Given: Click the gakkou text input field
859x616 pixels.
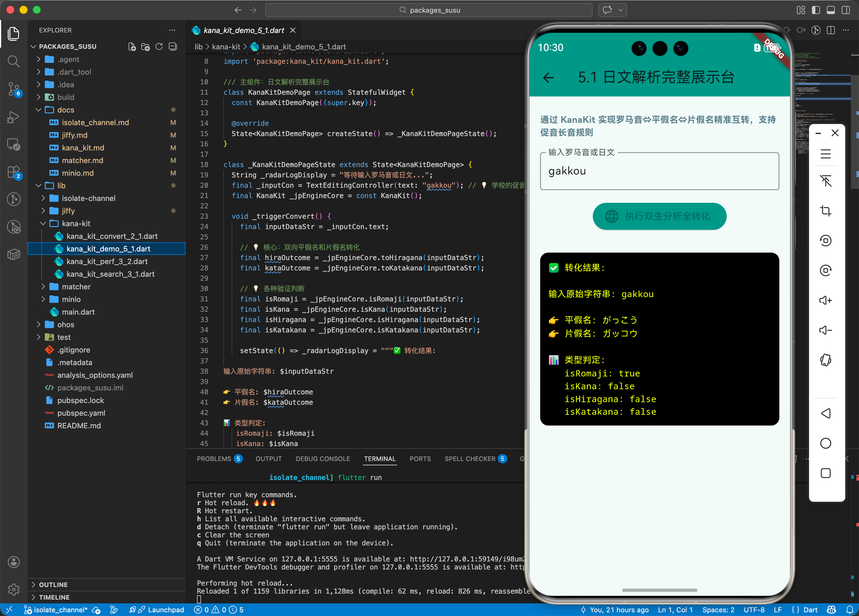Looking at the screenshot, I should pyautogui.click(x=659, y=171).
